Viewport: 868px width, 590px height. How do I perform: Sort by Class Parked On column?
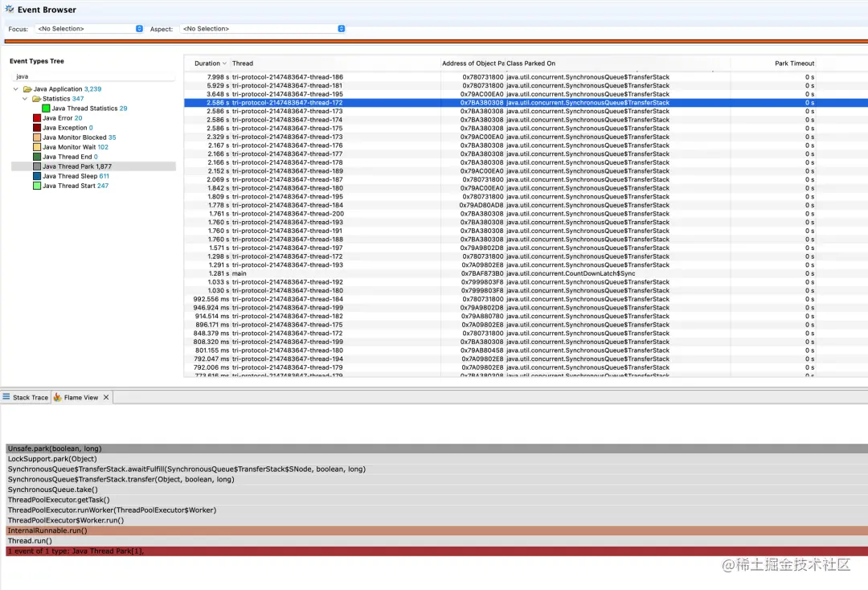[x=617, y=64]
